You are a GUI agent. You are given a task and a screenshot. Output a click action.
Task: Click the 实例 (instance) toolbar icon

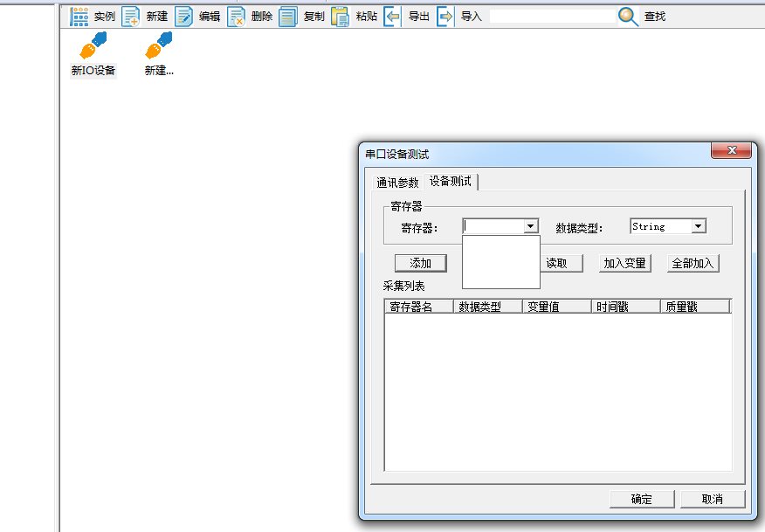79,17
